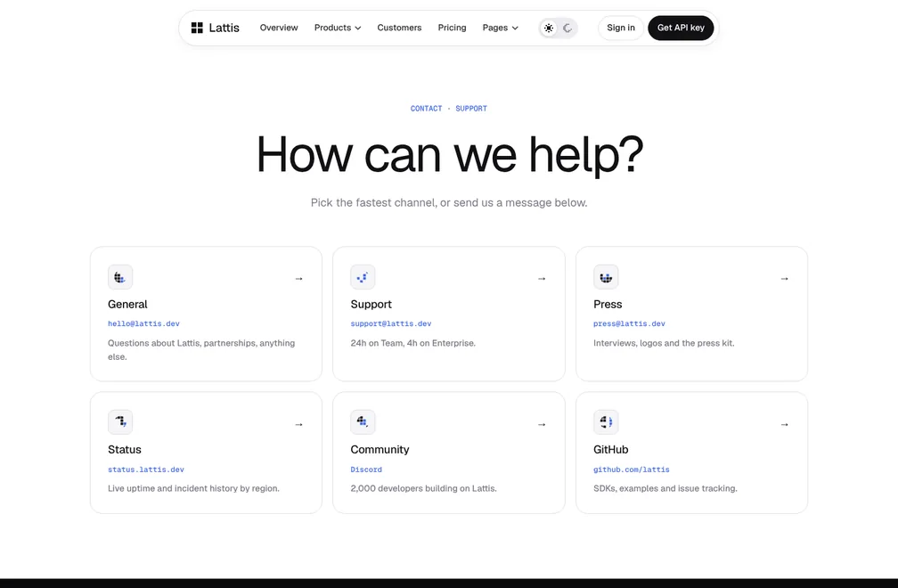Expand the Pages dropdown menu
Image resolution: width=898 pixels, height=588 pixels.
pos(500,28)
